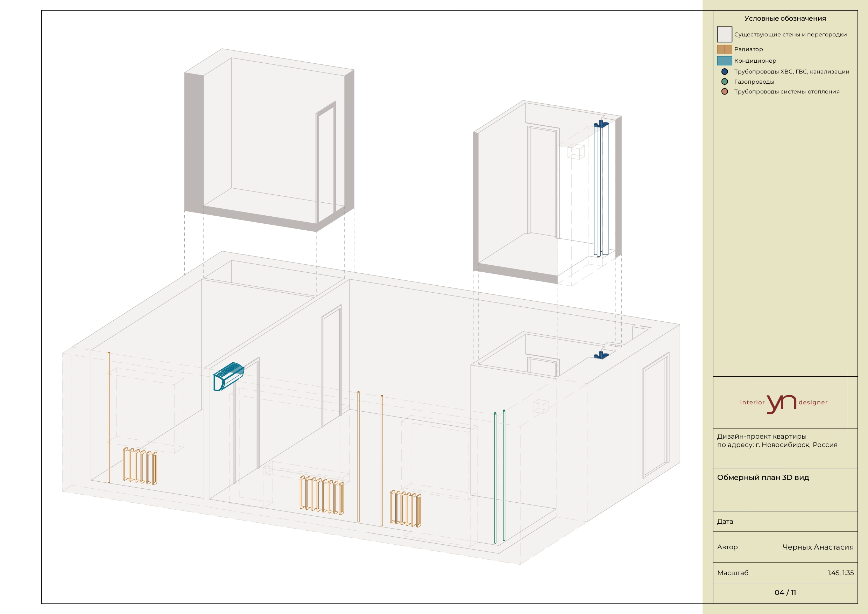Click the page number '04 / 11'
Screen dimensions: 868x614
pyautogui.click(x=785, y=593)
